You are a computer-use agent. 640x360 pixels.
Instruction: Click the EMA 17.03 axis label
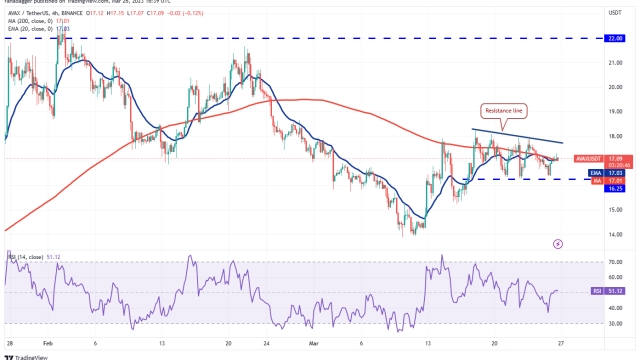coord(607,173)
